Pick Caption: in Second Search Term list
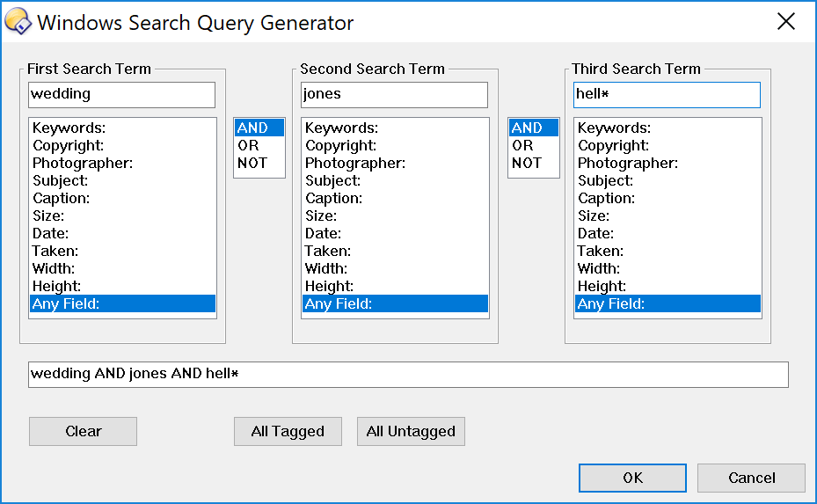817x504 pixels. click(x=395, y=198)
